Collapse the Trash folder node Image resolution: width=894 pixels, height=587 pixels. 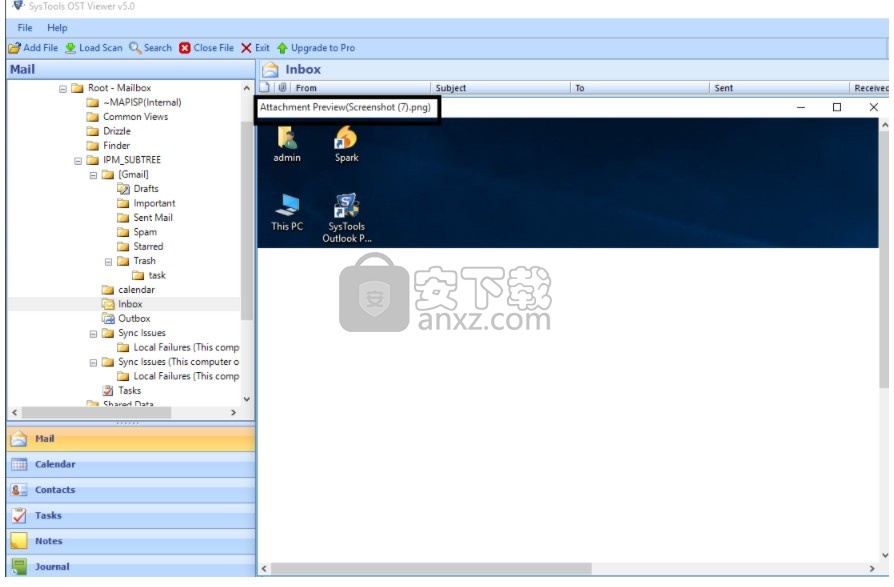coord(108,262)
